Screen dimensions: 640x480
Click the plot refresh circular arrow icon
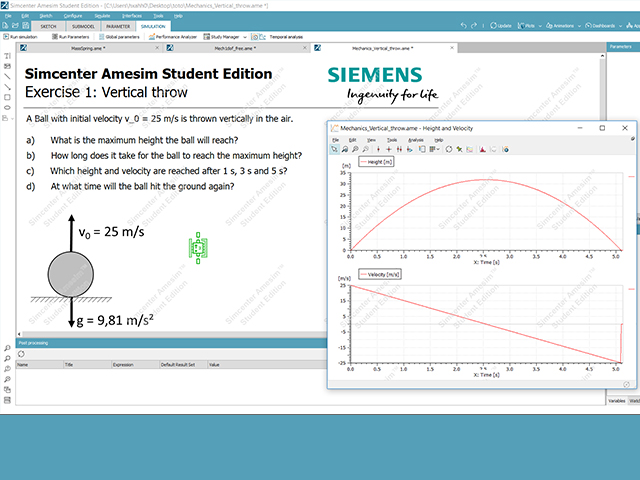pyautogui.click(x=449, y=149)
